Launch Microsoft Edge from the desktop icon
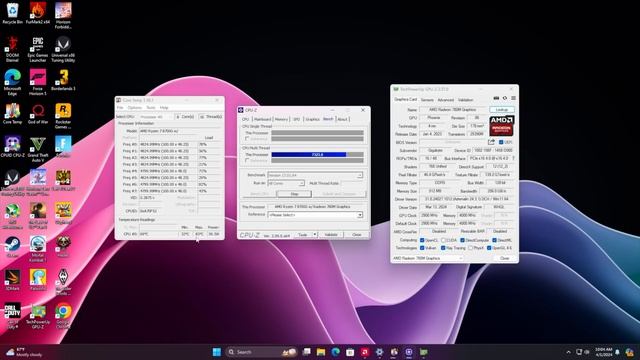The height and width of the screenshot is (360, 640). pos(12,82)
